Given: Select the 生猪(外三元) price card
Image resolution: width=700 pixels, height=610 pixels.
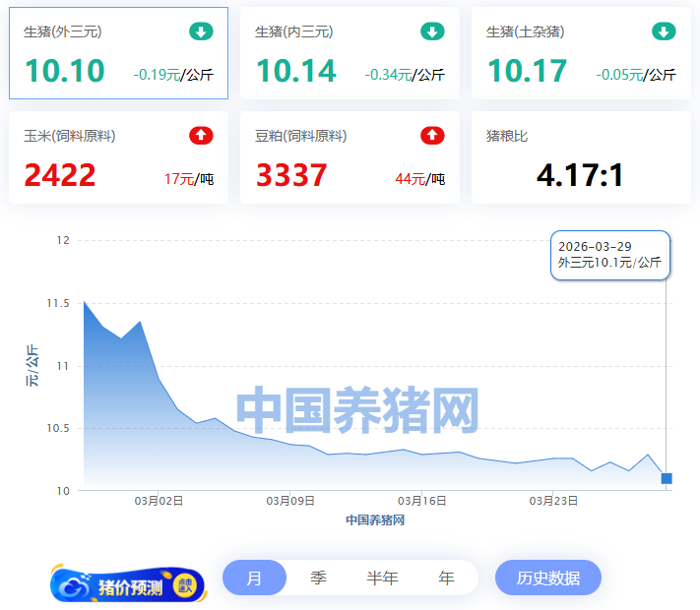Looking at the screenshot, I should click(x=118, y=53).
